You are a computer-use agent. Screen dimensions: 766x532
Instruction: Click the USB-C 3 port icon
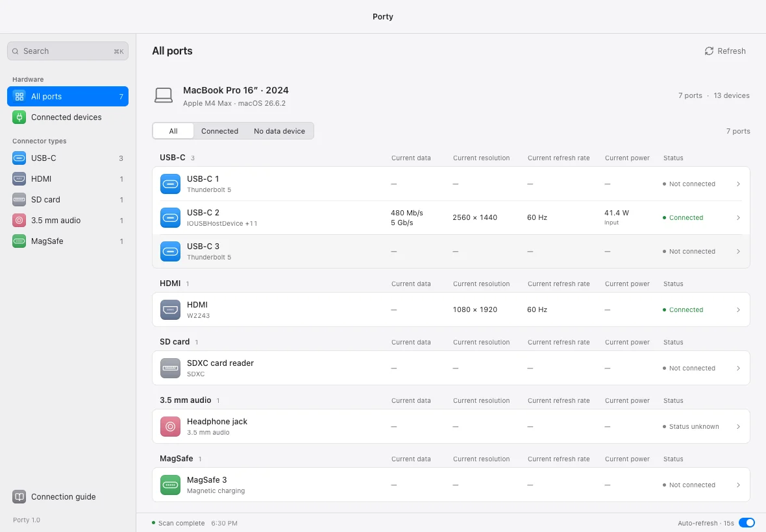coord(171,251)
